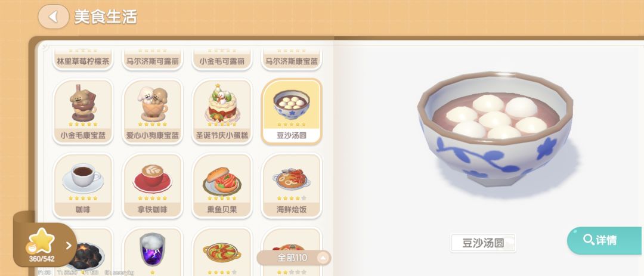644x276 pixels.
Task: Select the 爱心小狗康宝蓝 food card
Action: (x=153, y=111)
